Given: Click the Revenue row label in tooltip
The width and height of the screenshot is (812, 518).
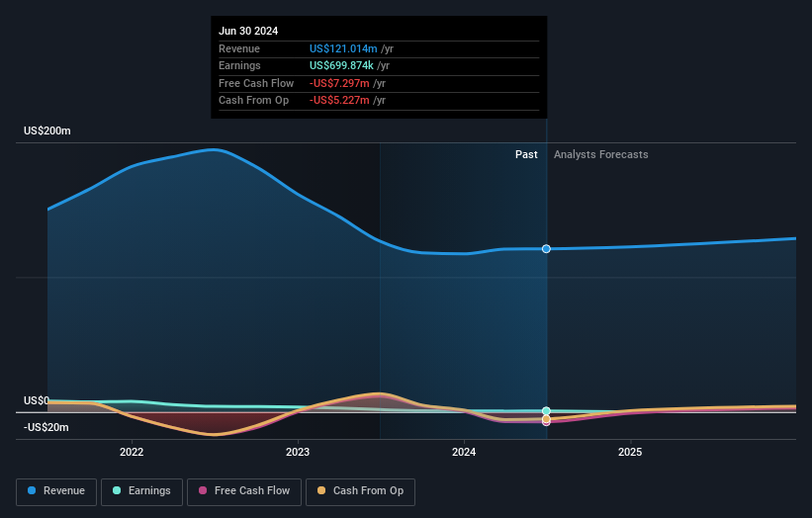Looking at the screenshot, I should (x=239, y=48).
